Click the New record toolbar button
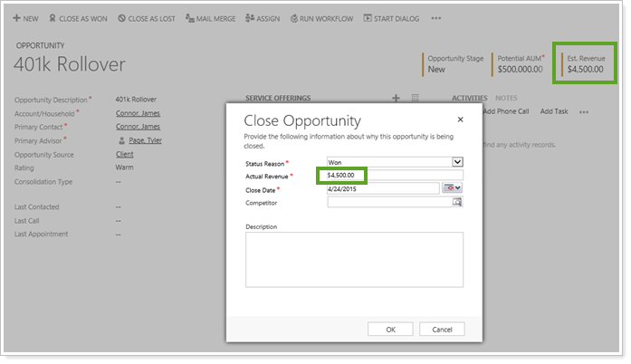Image resolution: width=631 pixels, height=364 pixels. [x=25, y=18]
